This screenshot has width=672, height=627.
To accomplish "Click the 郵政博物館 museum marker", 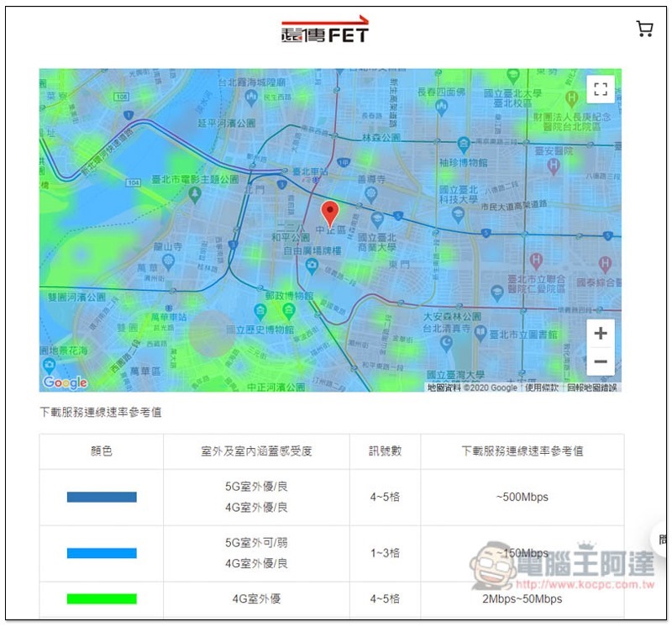I will (288, 312).
